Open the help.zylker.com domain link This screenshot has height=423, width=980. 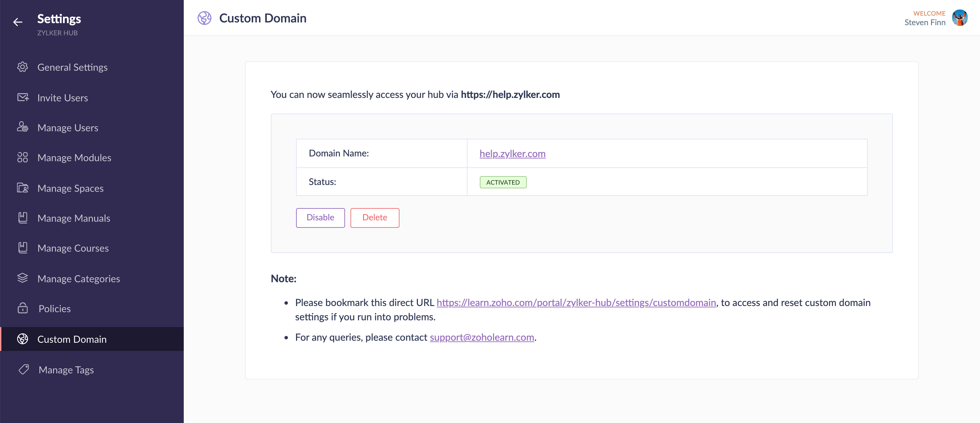pyautogui.click(x=512, y=154)
